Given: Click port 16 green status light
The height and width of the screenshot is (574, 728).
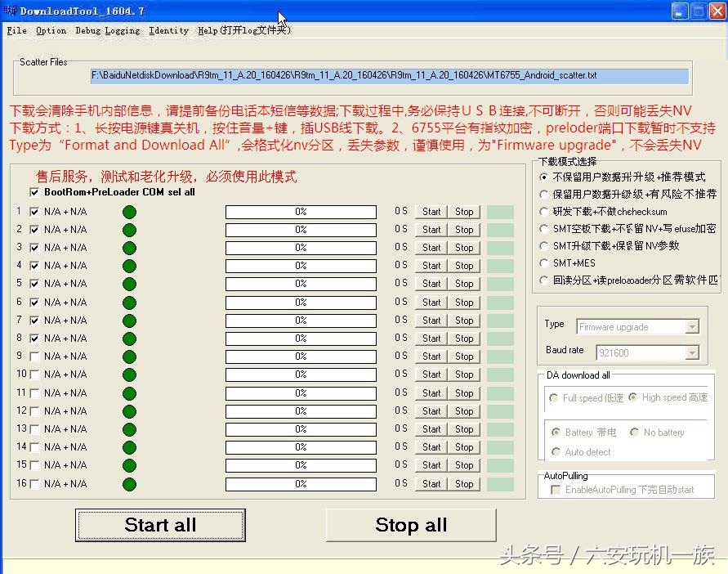Looking at the screenshot, I should (128, 483).
